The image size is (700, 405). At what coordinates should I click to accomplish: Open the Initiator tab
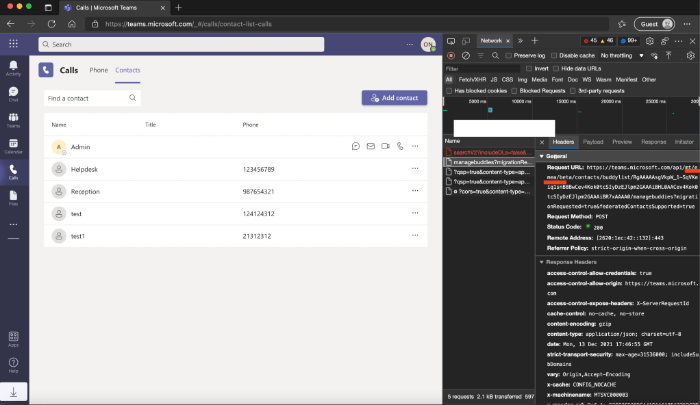click(684, 142)
